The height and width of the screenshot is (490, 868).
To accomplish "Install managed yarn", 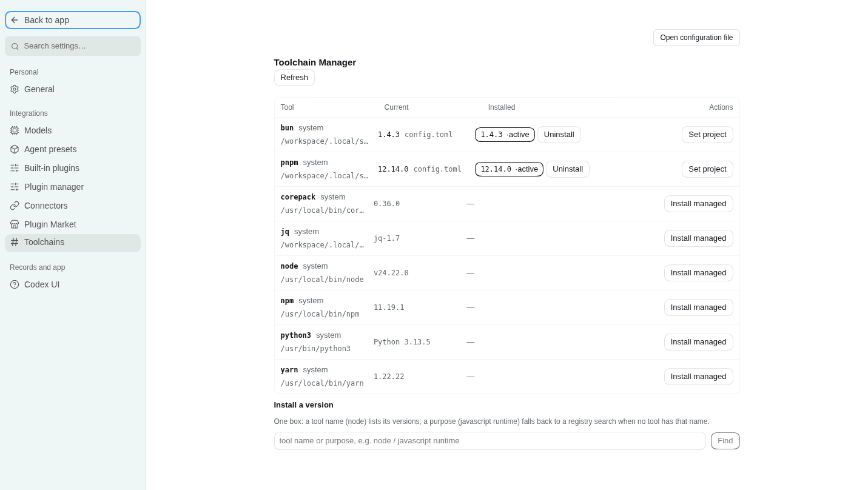I will (699, 377).
